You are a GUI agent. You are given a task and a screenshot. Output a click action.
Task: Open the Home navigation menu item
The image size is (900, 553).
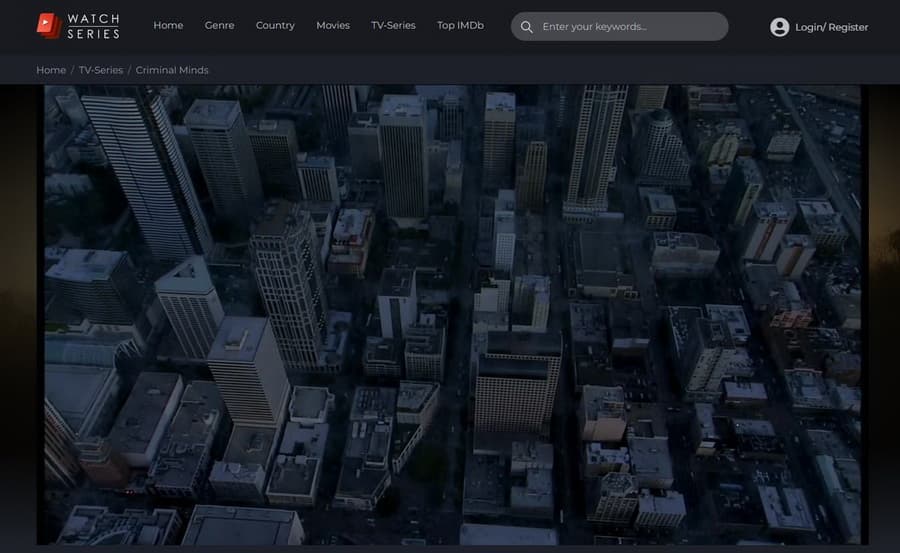[x=168, y=26]
